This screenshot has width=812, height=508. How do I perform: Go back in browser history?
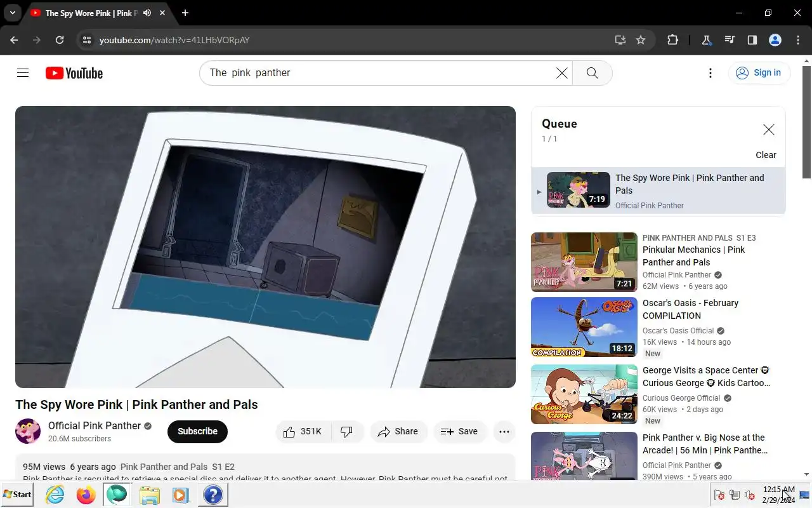tap(14, 40)
